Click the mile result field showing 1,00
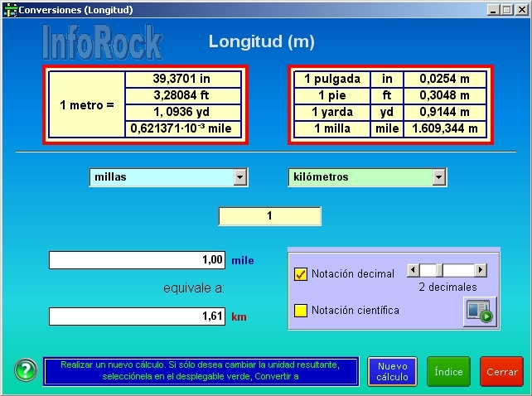The height and width of the screenshot is (396, 532). (x=138, y=260)
